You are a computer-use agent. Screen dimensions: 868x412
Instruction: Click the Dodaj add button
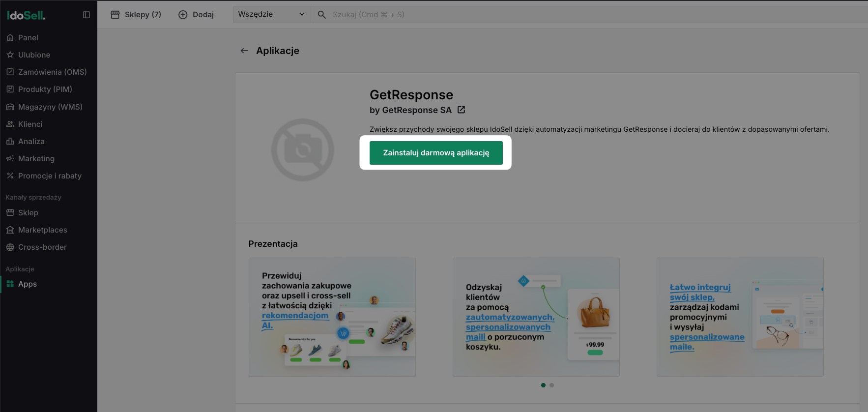coord(196,15)
